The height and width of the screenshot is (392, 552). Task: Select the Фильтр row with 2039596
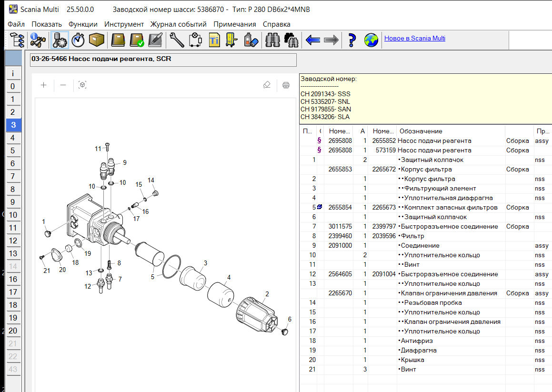(x=426, y=236)
